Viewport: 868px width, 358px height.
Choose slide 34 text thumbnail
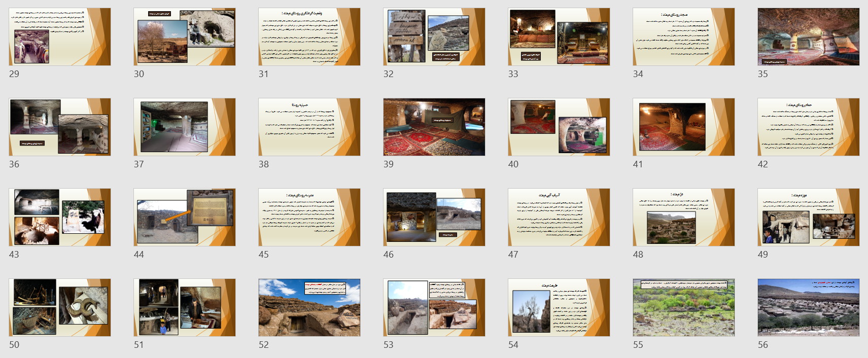(684, 37)
